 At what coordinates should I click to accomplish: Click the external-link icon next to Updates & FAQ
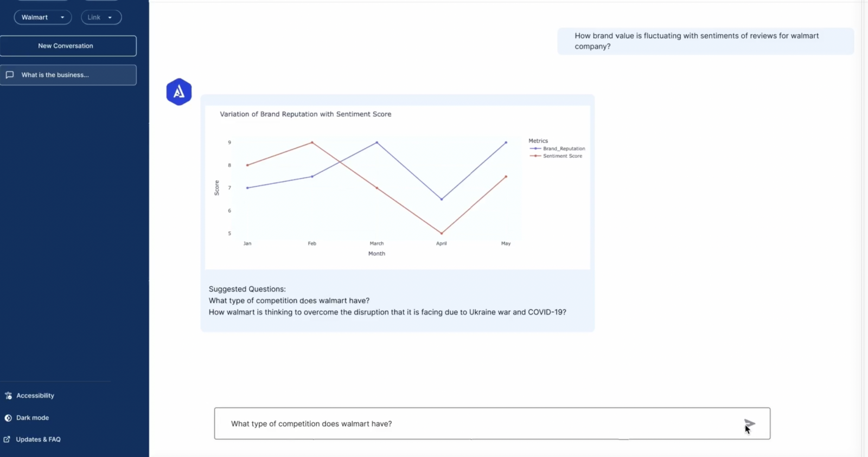(7, 439)
